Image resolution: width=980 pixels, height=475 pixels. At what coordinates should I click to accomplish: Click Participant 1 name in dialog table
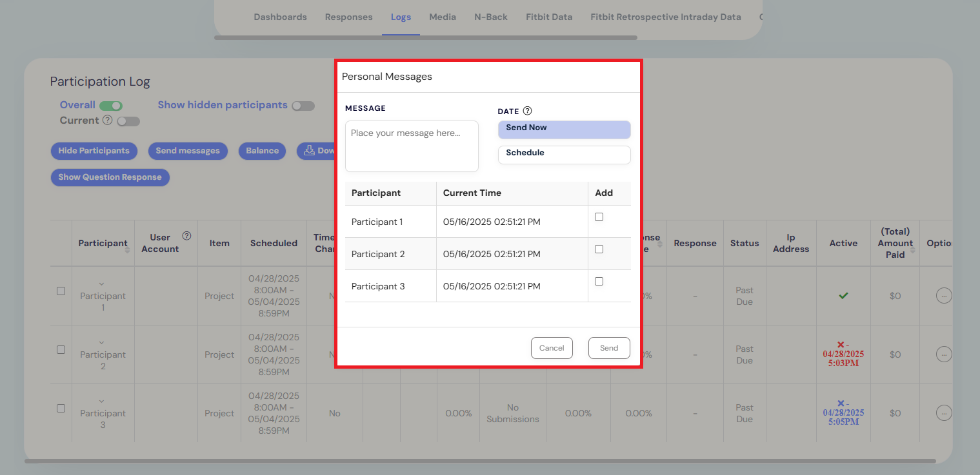[377, 222]
